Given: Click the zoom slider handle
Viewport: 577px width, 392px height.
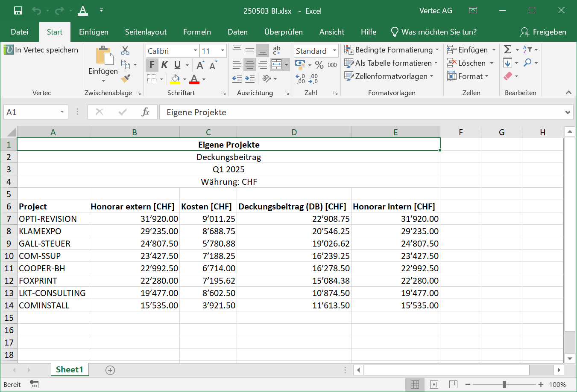Looking at the screenshot, I should pos(504,385).
